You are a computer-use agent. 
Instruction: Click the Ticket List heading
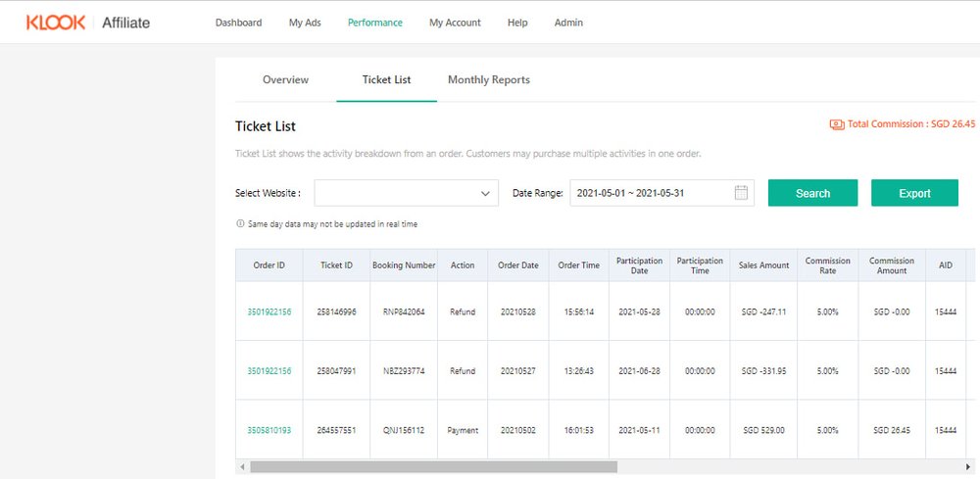[x=265, y=126]
